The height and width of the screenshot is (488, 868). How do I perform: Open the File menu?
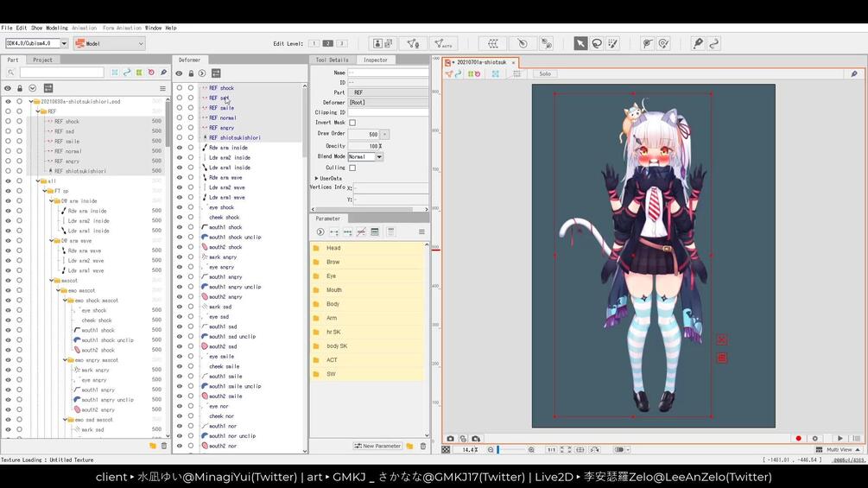tap(7, 28)
